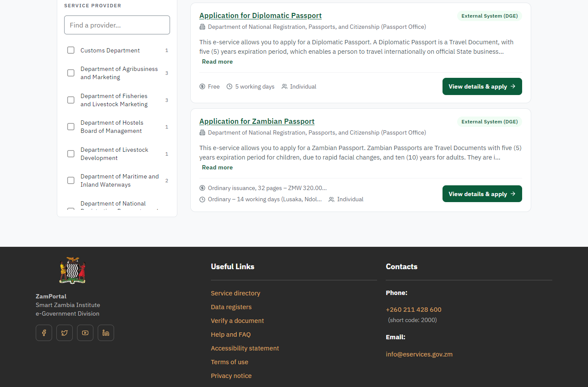
Task: Click the clock icon next to 5 working days
Action: 229,86
